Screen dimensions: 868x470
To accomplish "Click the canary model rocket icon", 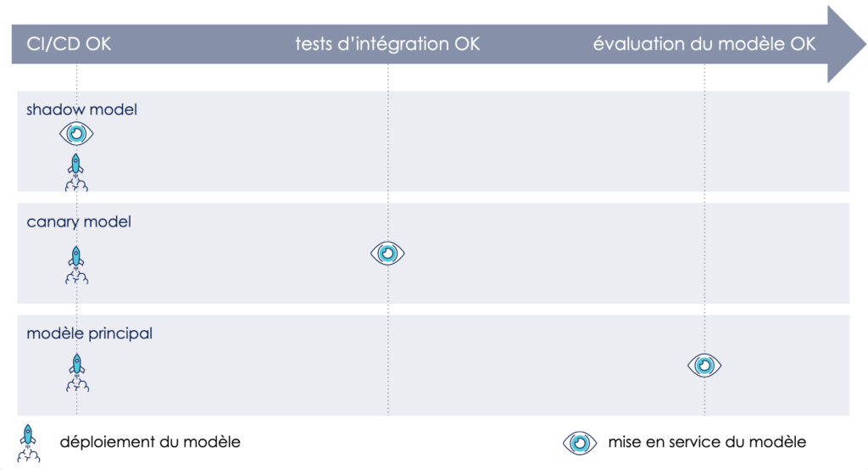I will (76, 264).
